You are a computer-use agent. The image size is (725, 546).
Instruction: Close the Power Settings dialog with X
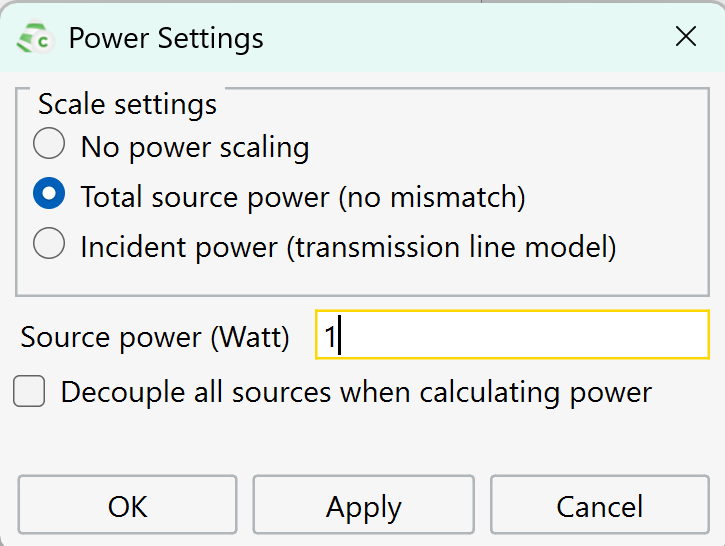pos(685,37)
